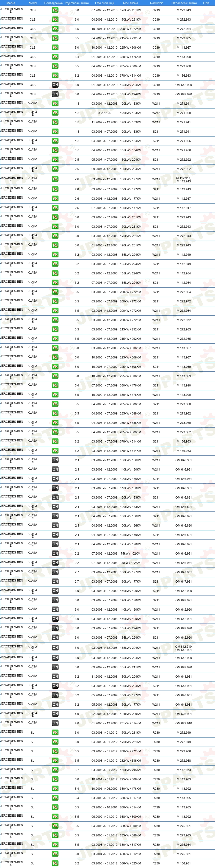The width and height of the screenshot is (215, 868).
Task: Click the petrol icon beside M 112.917, M 112.913
Action: 55,179
